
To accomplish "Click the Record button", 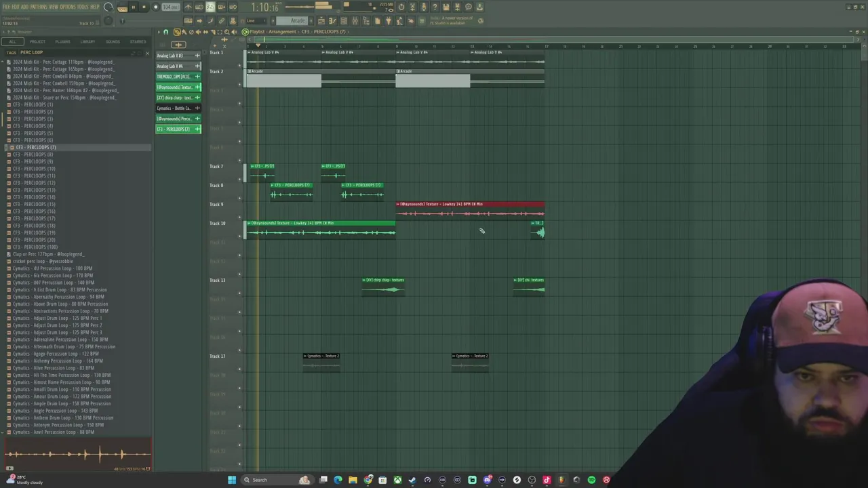I will pyautogui.click(x=155, y=7).
